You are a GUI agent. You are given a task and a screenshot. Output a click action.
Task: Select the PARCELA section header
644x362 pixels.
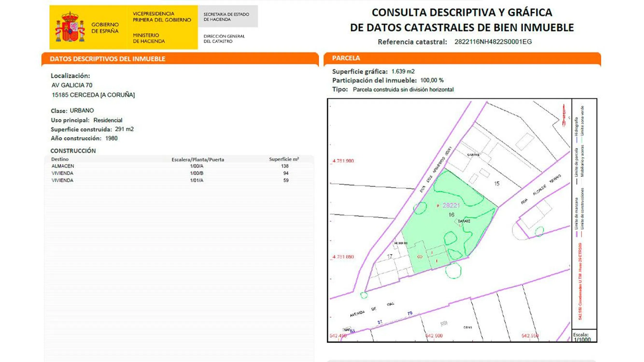point(346,58)
